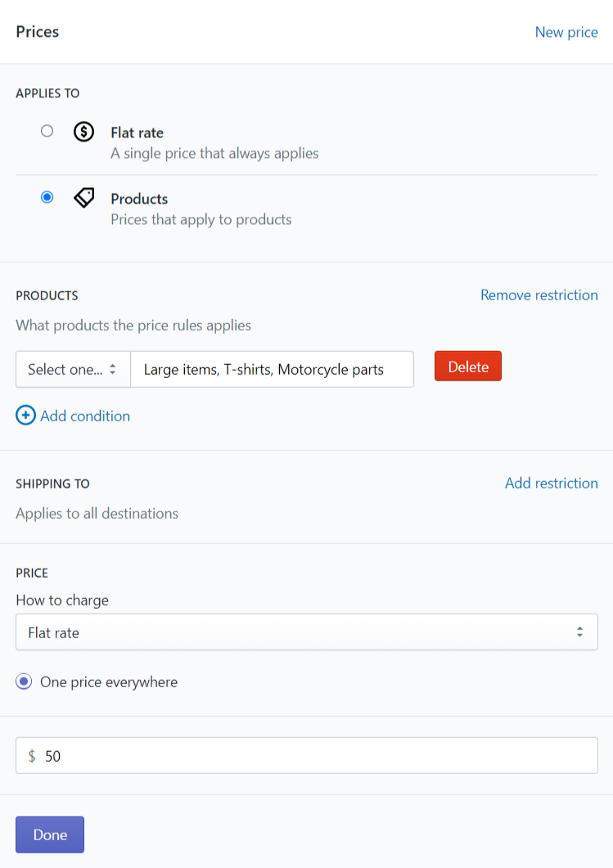Click the dollar sign in price field
This screenshot has height=868, width=613.
tap(32, 756)
